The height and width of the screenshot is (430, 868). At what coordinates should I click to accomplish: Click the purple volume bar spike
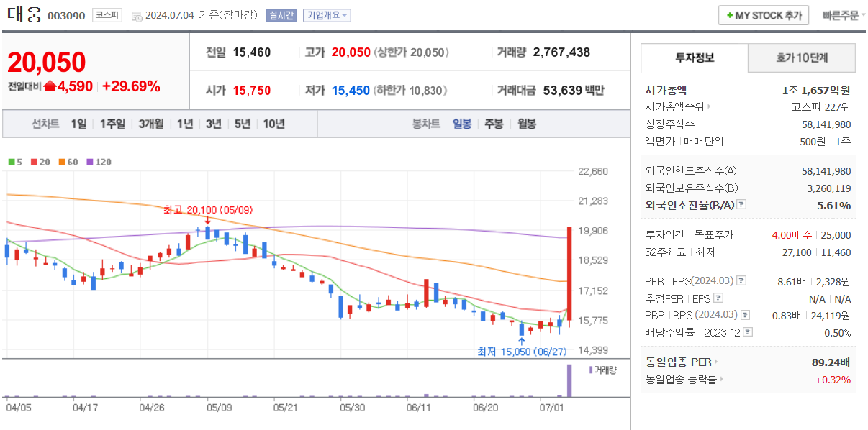pyautogui.click(x=569, y=380)
